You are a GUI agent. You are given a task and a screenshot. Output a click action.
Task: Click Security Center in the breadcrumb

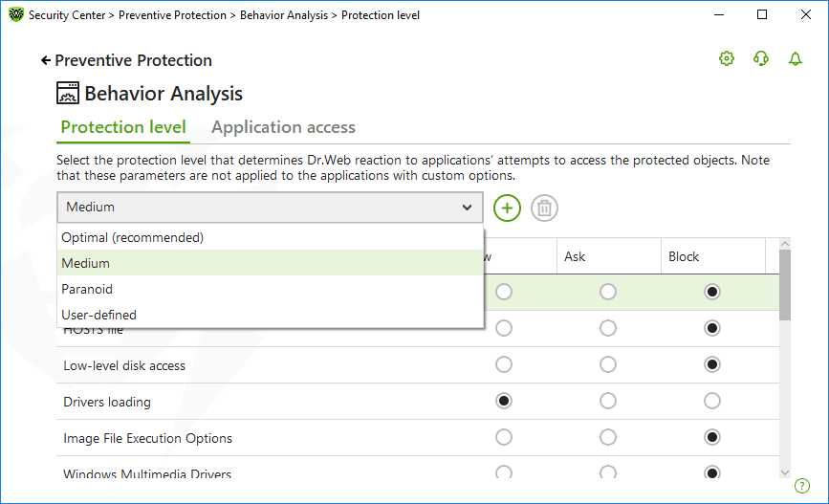point(67,15)
